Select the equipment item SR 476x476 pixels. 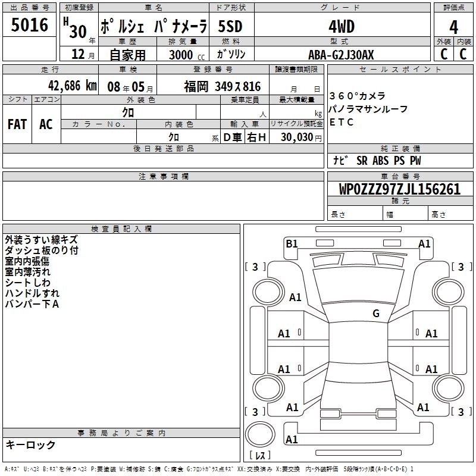(362, 160)
